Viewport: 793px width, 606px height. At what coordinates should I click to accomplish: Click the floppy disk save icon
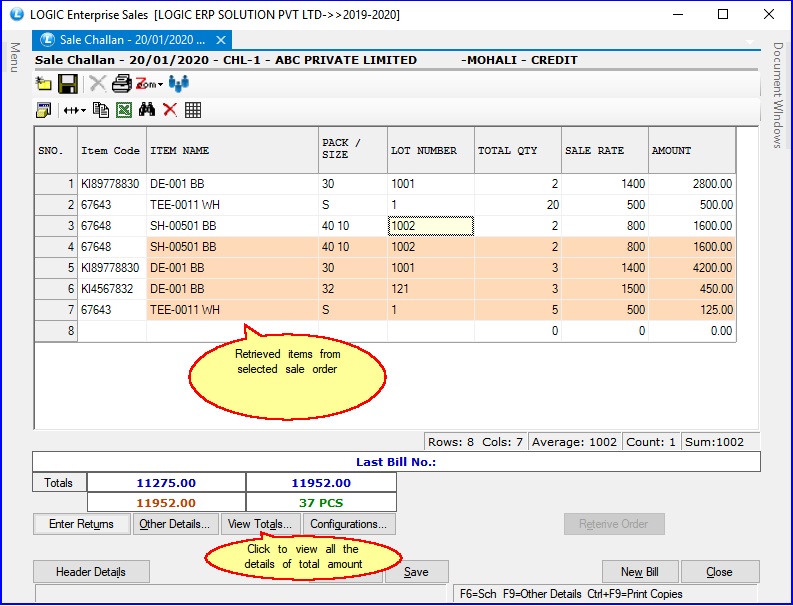67,83
